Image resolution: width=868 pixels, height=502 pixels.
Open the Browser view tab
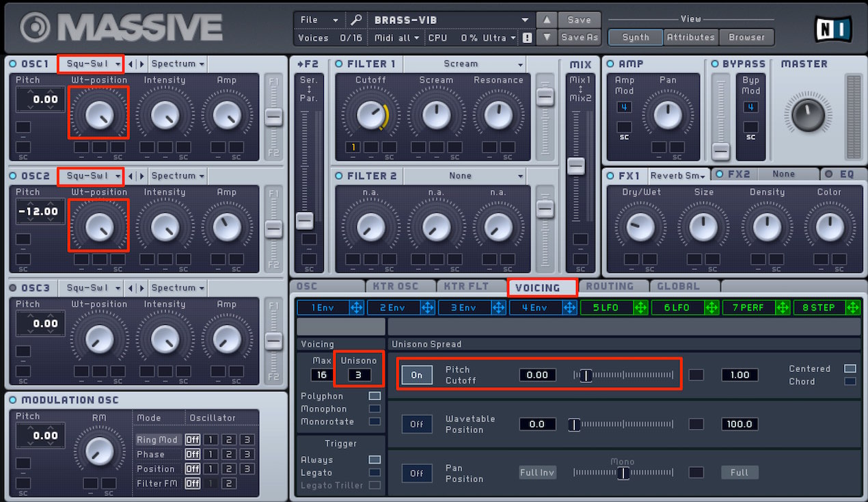coord(746,37)
